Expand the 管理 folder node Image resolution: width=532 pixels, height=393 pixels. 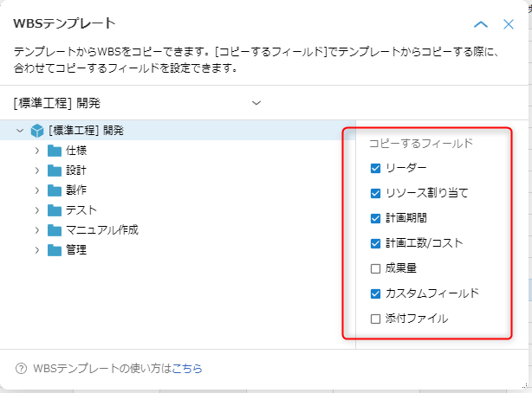tap(37, 250)
